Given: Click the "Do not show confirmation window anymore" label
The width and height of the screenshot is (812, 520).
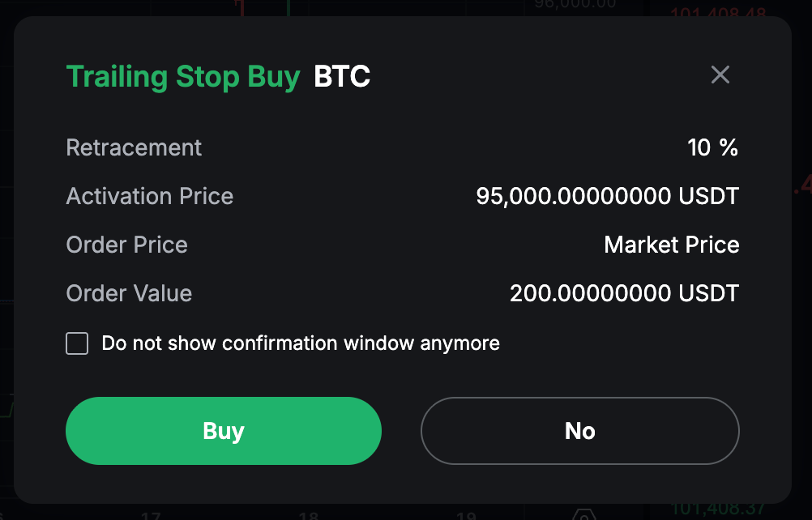Looking at the screenshot, I should point(301,343).
